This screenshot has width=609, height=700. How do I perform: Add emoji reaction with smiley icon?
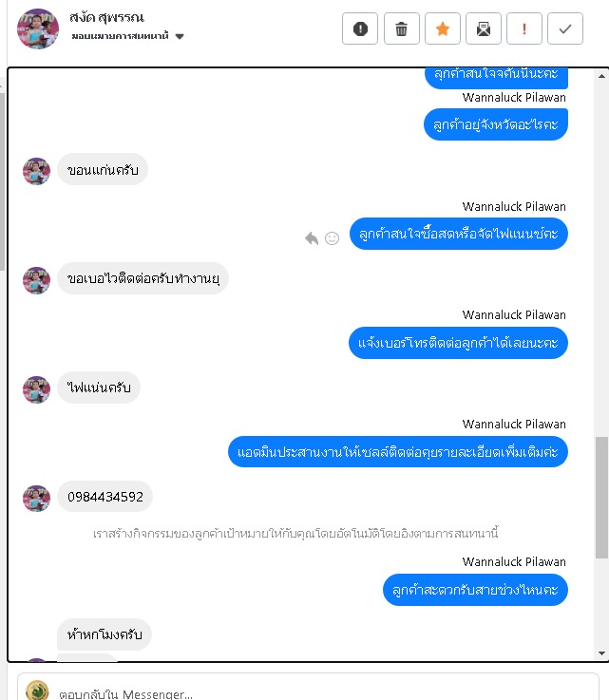point(332,238)
